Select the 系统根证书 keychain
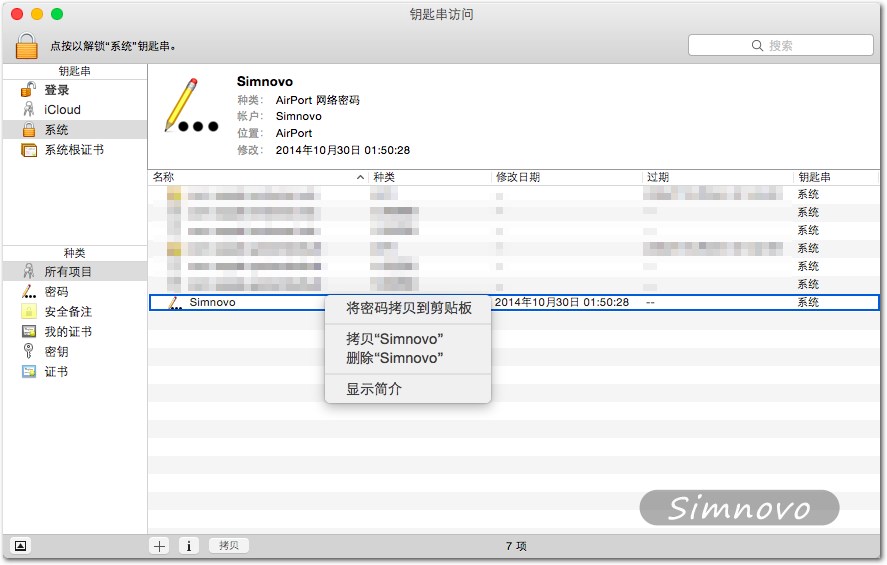 click(x=73, y=150)
